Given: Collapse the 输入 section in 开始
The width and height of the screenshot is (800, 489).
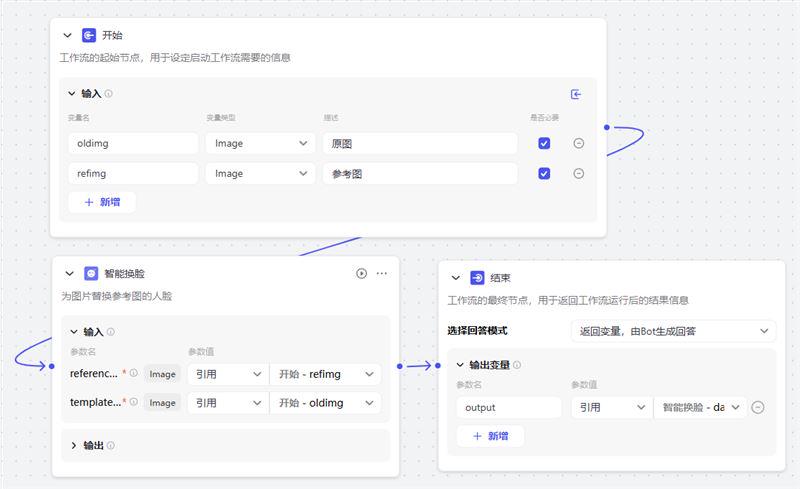Looking at the screenshot, I should [x=72, y=93].
